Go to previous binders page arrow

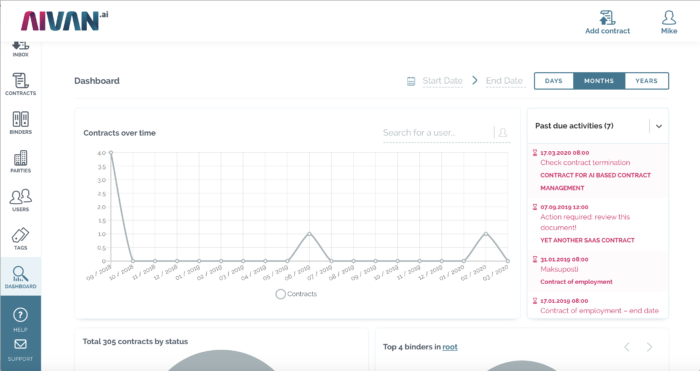(x=627, y=347)
